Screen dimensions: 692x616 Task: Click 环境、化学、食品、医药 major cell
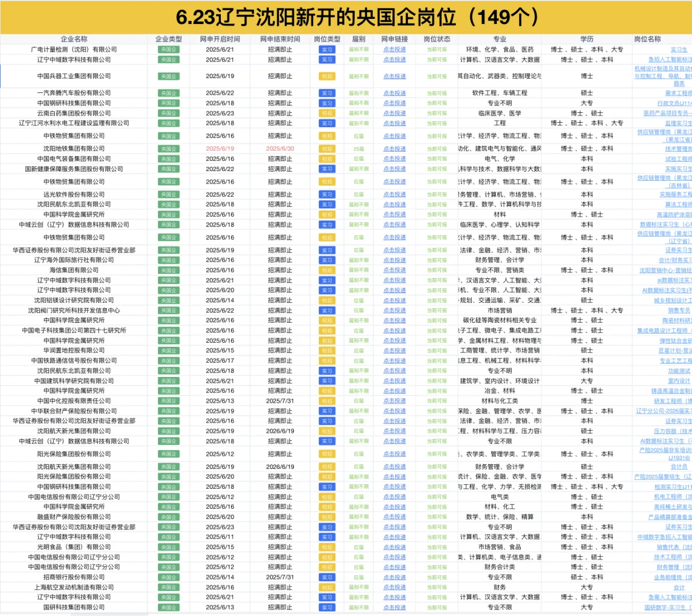[x=500, y=50]
